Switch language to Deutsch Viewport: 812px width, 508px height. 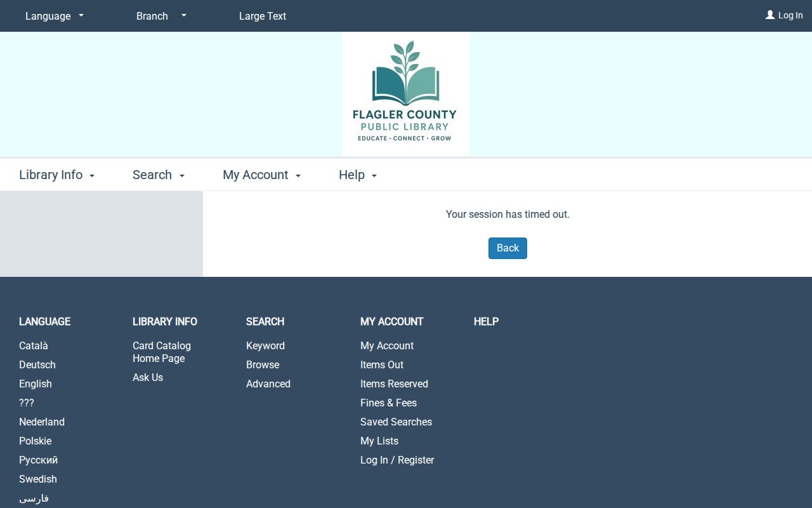[37, 364]
